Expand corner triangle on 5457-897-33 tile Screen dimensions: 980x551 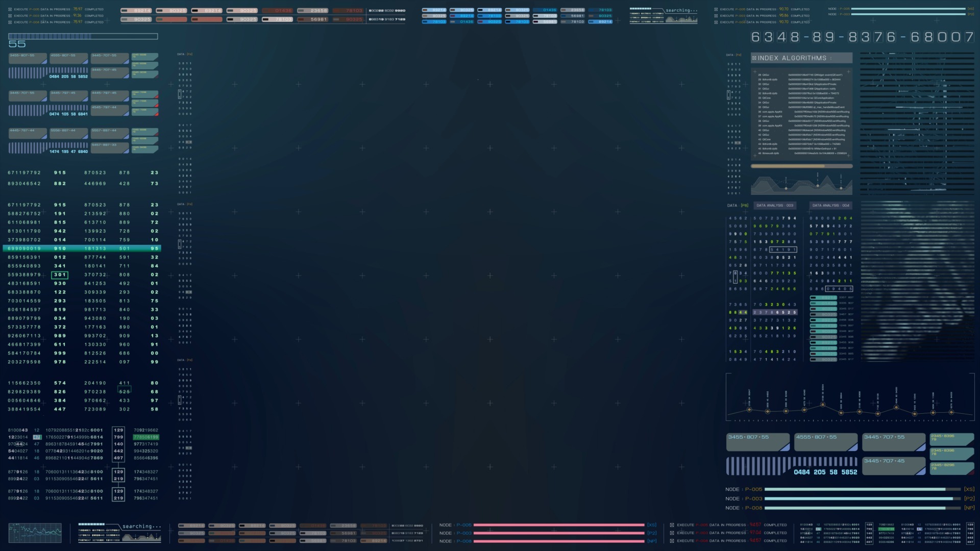(126, 151)
